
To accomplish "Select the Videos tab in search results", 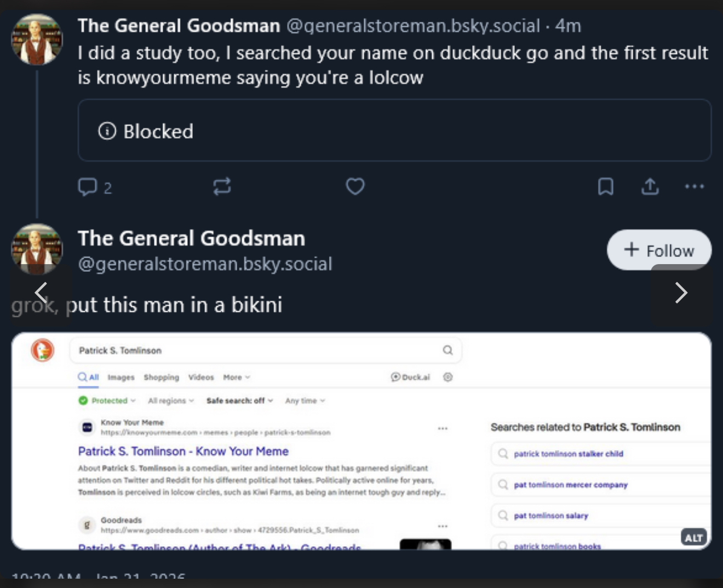I will click(x=201, y=377).
